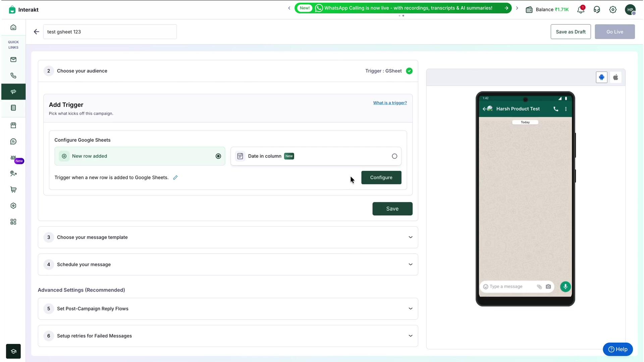Open the headset support icon
The width and height of the screenshot is (644, 362).
[597, 10]
